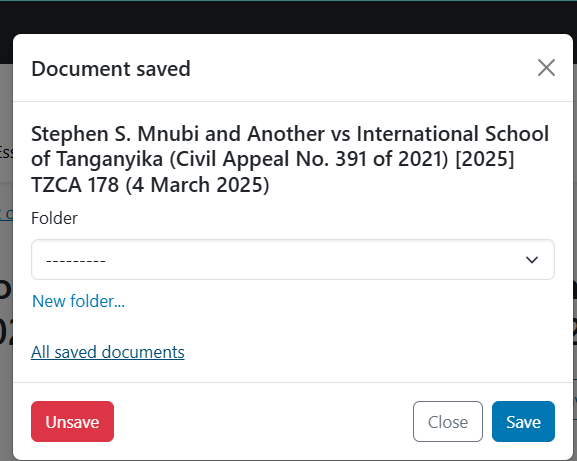Open All saved documents link
The width and height of the screenshot is (577, 461).
[107, 352]
